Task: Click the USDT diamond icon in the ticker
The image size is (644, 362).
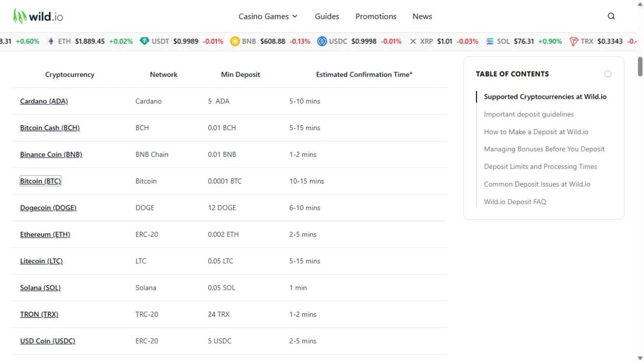Action: pyautogui.click(x=144, y=41)
